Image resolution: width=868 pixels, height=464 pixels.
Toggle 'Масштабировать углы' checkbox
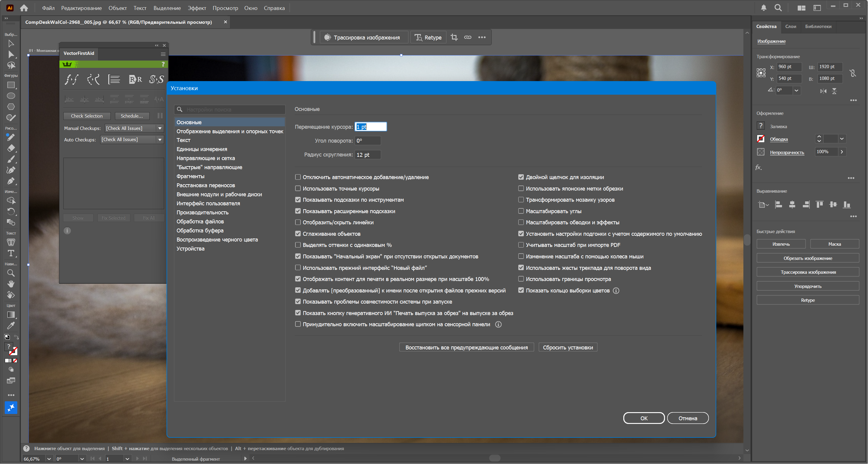click(x=521, y=211)
